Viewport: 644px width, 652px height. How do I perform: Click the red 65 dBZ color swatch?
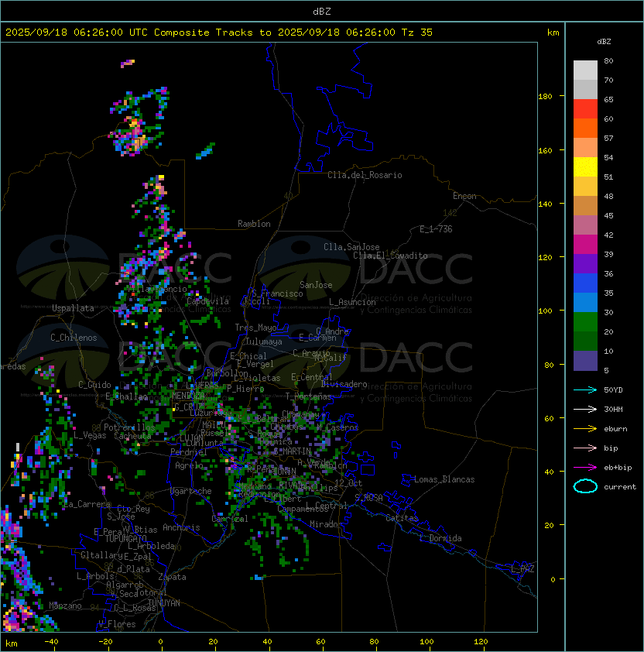pyautogui.click(x=585, y=108)
